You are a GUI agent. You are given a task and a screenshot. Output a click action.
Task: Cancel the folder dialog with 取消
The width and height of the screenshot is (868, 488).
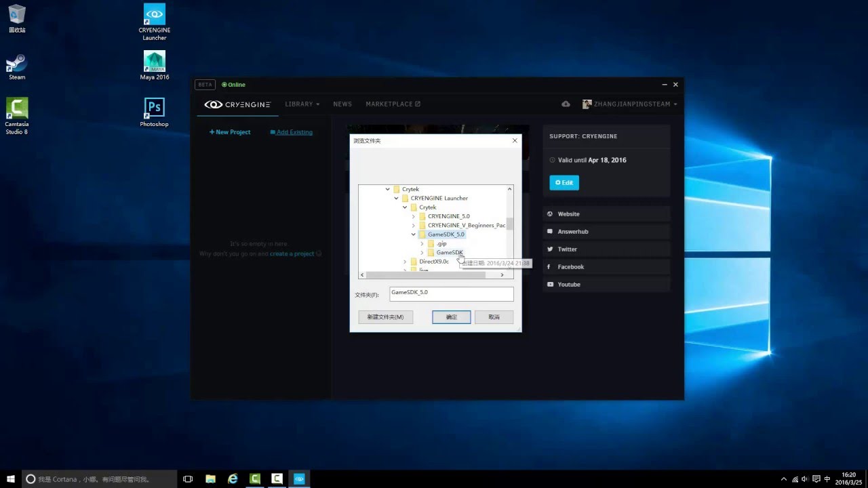(x=494, y=317)
